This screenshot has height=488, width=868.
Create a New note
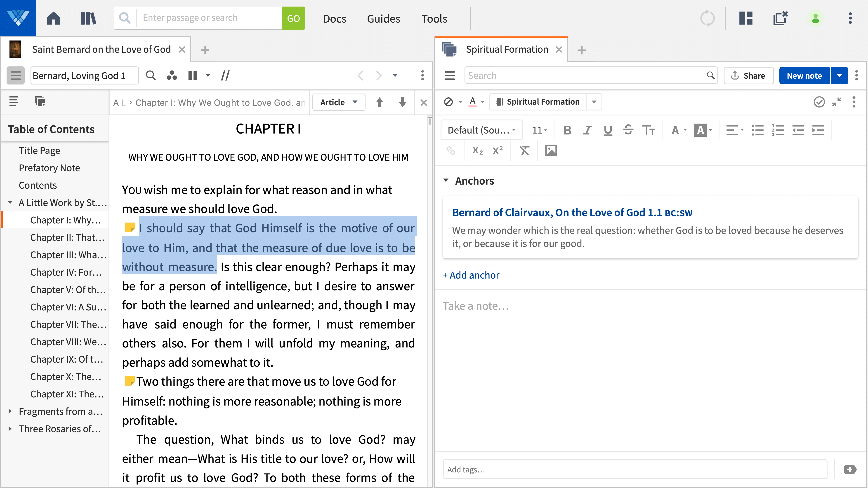pos(804,75)
